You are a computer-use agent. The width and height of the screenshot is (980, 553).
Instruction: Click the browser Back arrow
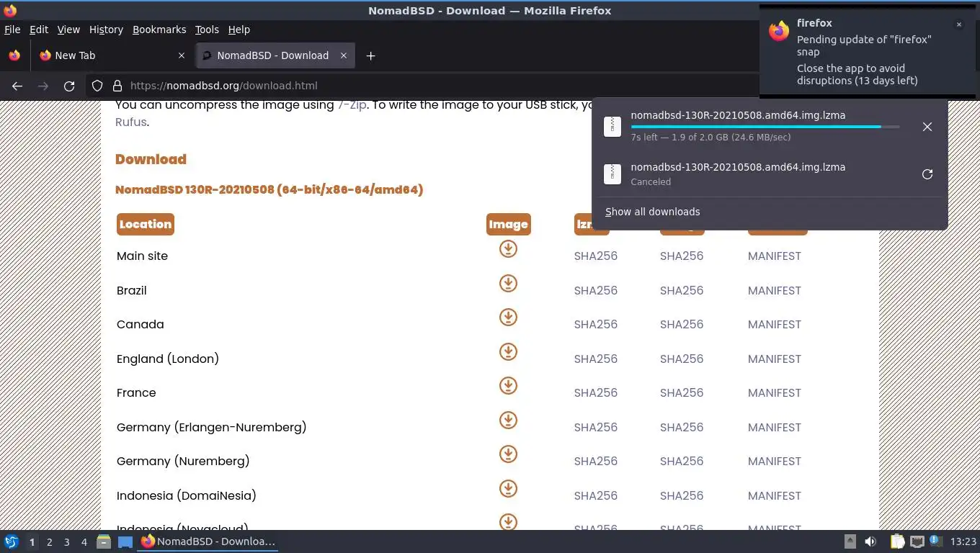point(17,86)
